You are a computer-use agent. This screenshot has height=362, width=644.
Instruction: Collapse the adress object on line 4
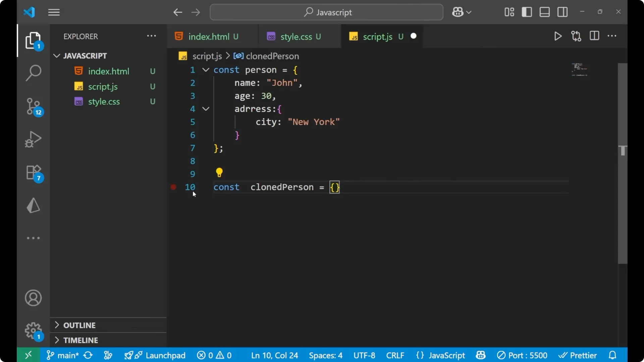[205, 109]
